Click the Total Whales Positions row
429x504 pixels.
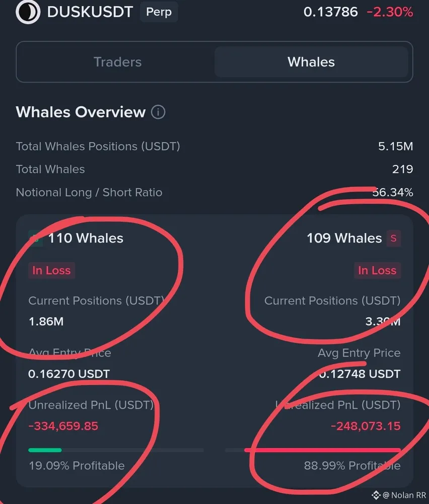click(x=98, y=147)
